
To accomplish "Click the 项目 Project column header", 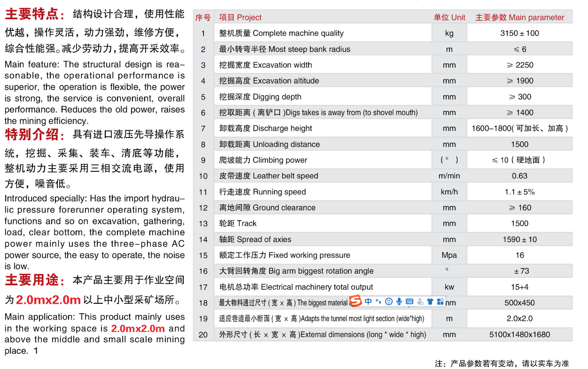I will (x=240, y=17).
